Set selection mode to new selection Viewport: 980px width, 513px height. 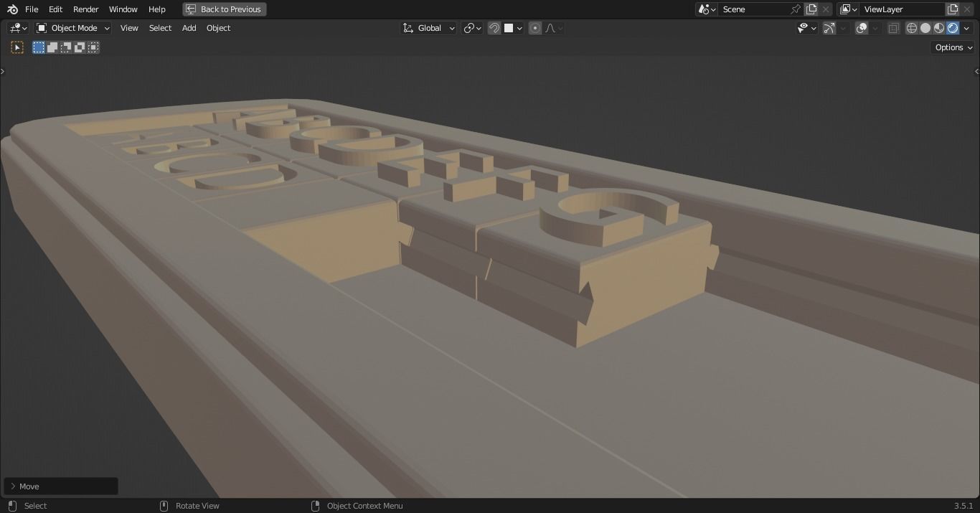point(39,47)
